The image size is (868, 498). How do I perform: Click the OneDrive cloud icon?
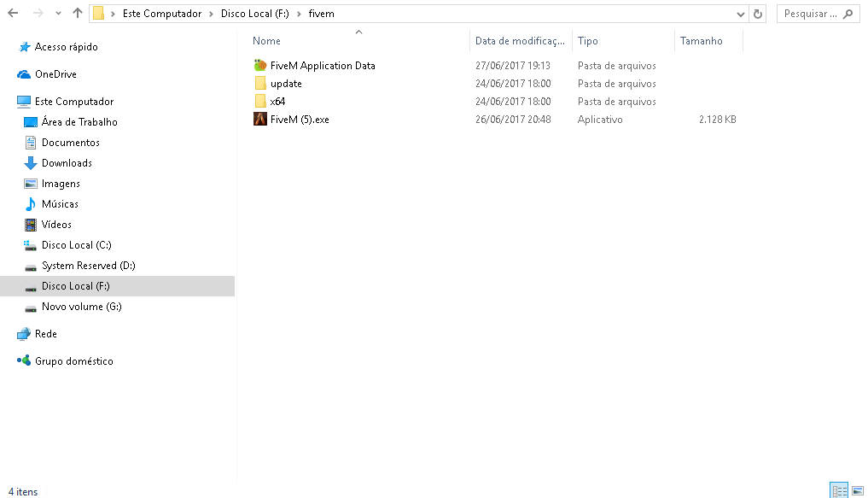(x=24, y=74)
